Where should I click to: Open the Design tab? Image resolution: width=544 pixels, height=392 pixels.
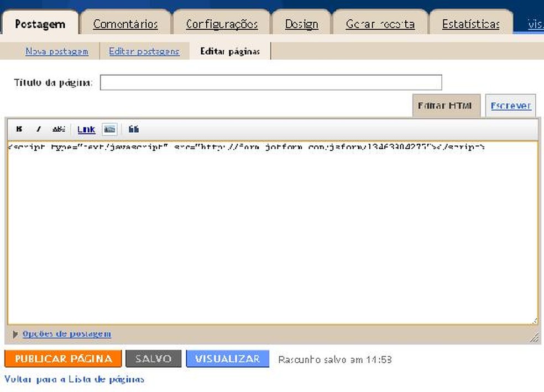(301, 24)
